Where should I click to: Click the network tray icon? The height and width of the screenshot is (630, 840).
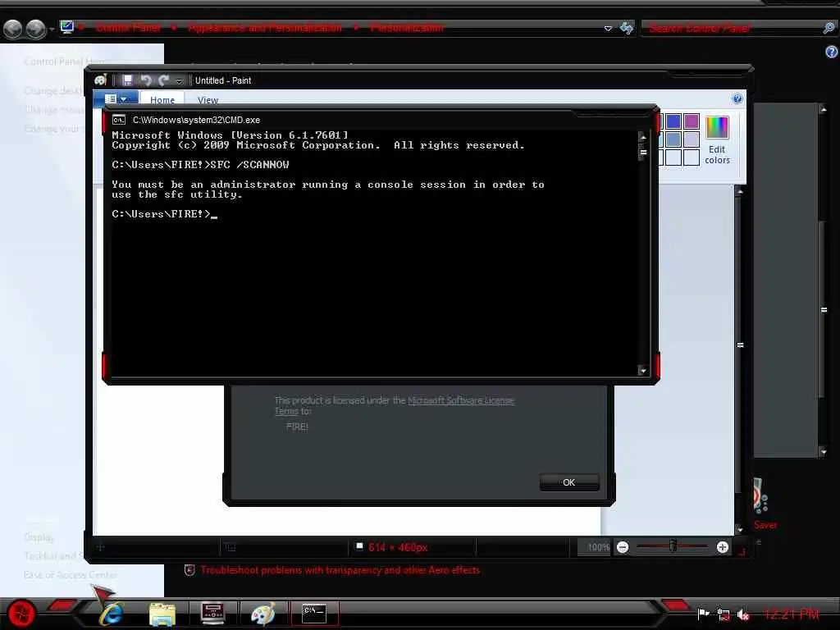[x=724, y=615]
